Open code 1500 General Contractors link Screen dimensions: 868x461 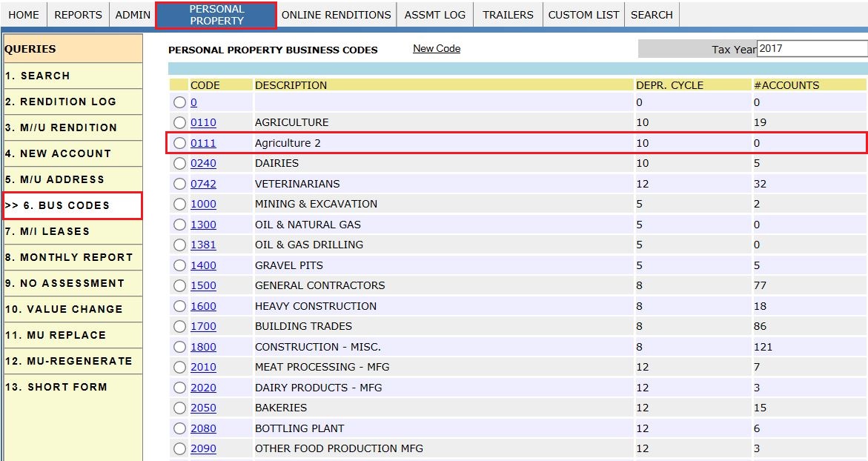(203, 285)
